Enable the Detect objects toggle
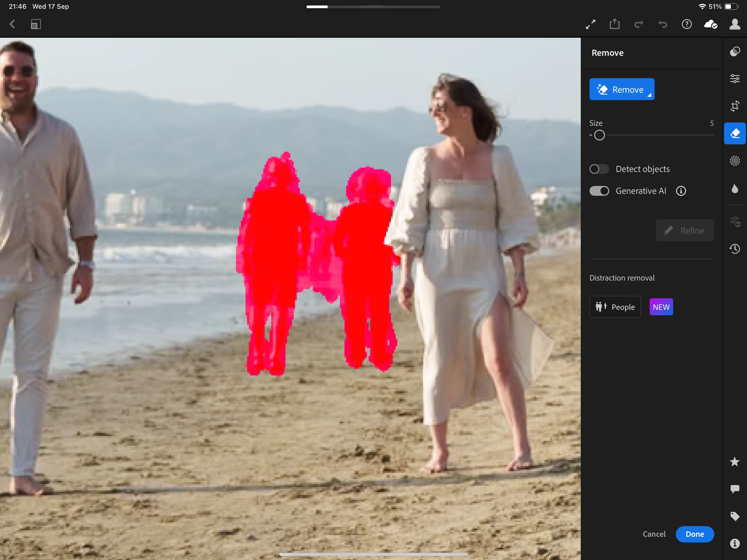This screenshot has height=560, width=747. (x=599, y=169)
